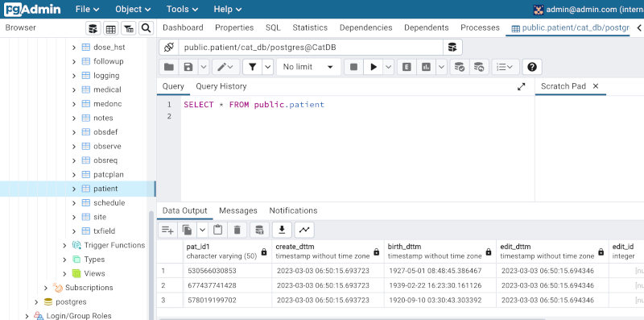This screenshot has height=320, width=644.
Task: Open the Tools menu
Action: click(x=182, y=9)
